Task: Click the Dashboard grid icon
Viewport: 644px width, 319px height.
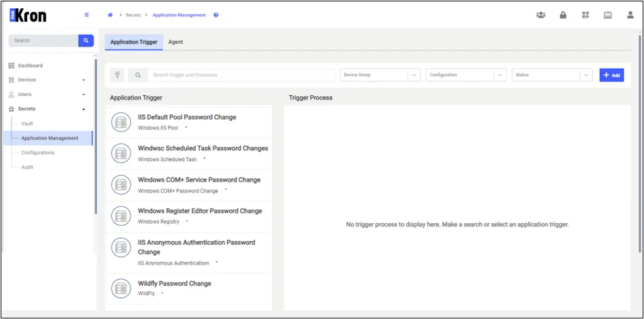Action: coord(12,65)
